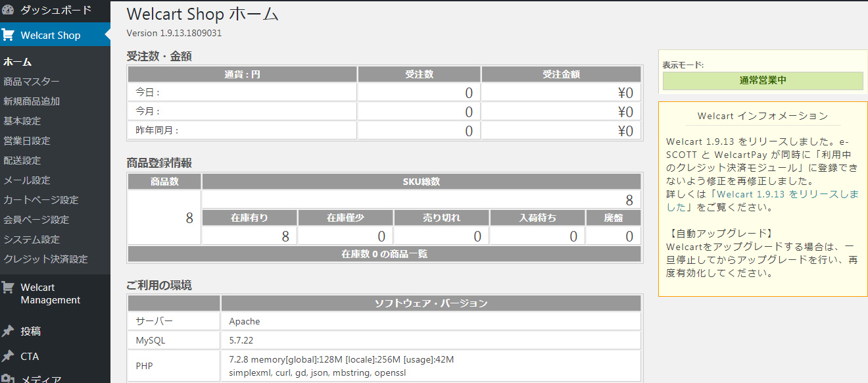Open メール設定 page
The image size is (868, 383).
27,180
